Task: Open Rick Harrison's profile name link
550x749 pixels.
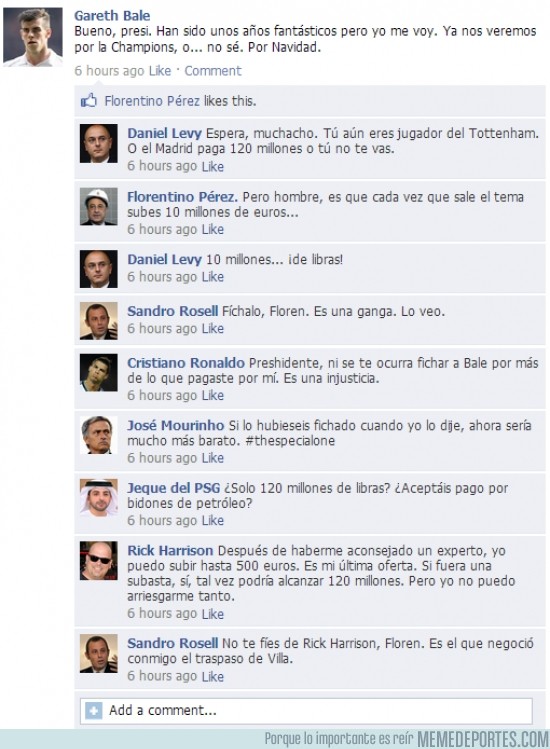Action: pos(170,551)
